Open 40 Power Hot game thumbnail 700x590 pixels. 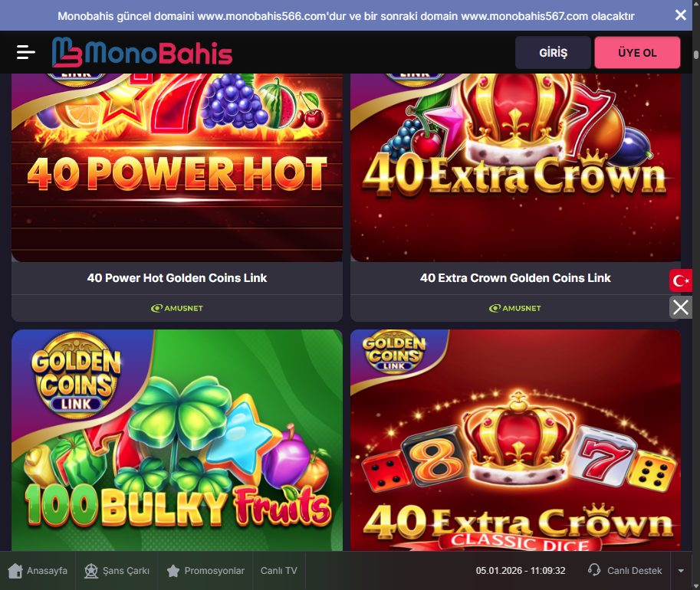(177, 167)
